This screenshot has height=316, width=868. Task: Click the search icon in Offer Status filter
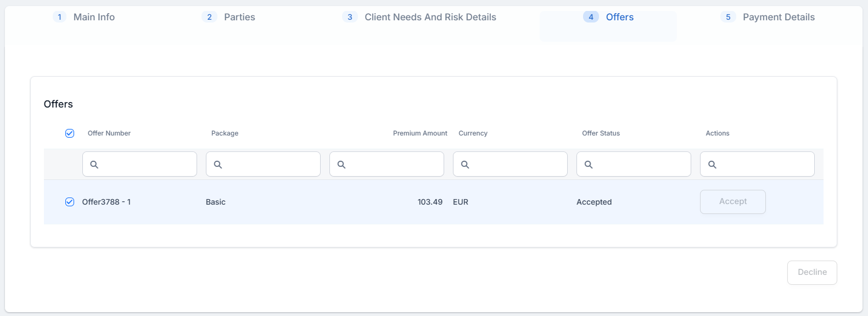[x=589, y=165]
